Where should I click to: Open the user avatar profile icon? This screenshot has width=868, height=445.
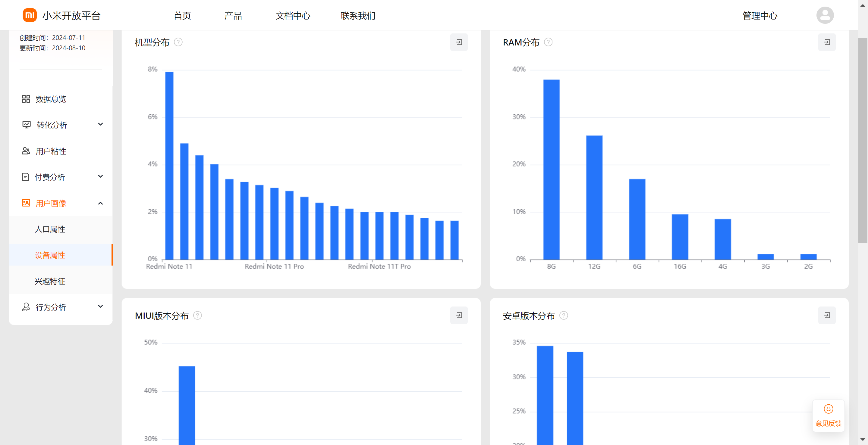tap(825, 15)
